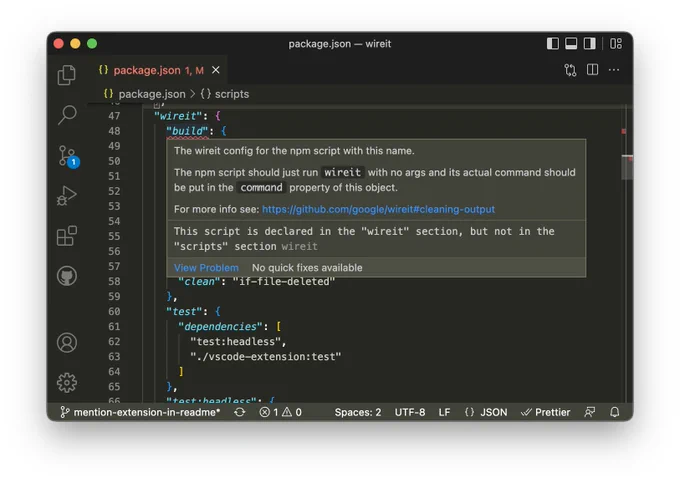The width and height of the screenshot is (680, 483).
Task: Click line number 60 in the gutter
Action: 114,312
